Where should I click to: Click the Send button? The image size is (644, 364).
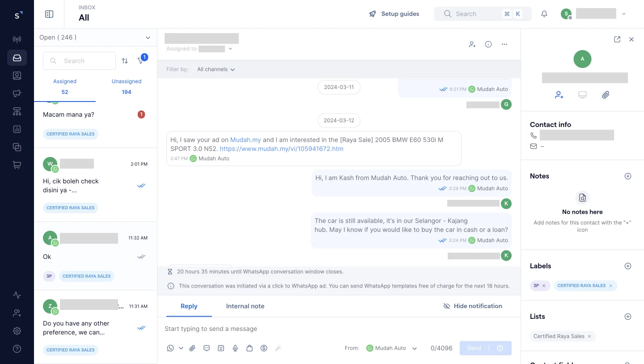(474, 348)
